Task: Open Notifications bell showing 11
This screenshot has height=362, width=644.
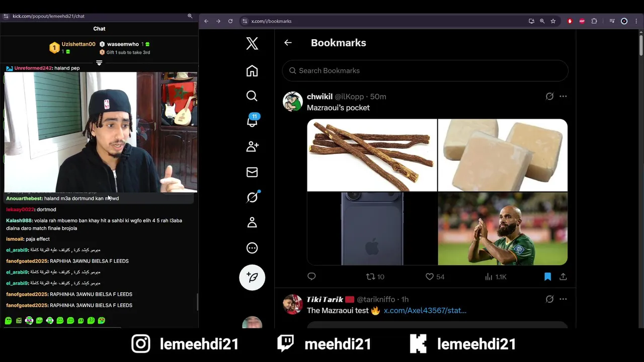Action: point(252,121)
